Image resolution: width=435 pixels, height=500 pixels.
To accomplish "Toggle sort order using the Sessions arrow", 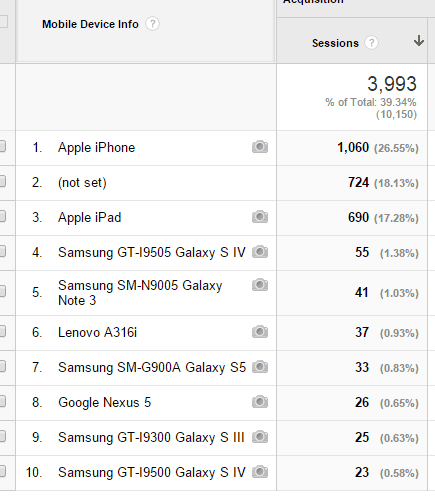I will [x=419, y=41].
